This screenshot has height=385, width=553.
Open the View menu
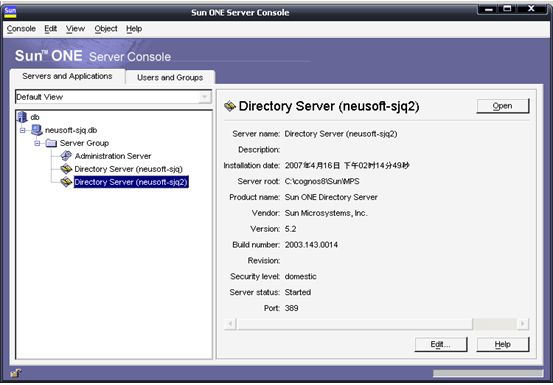click(x=75, y=29)
